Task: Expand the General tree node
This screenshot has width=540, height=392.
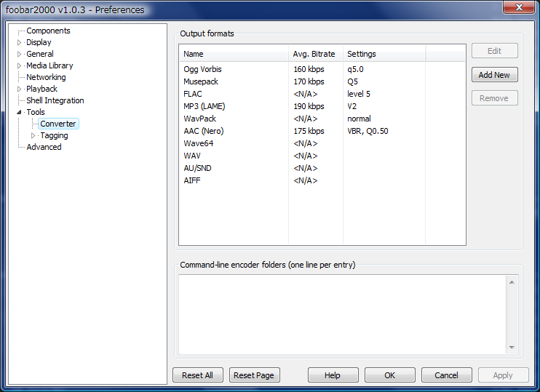Action: coord(19,54)
